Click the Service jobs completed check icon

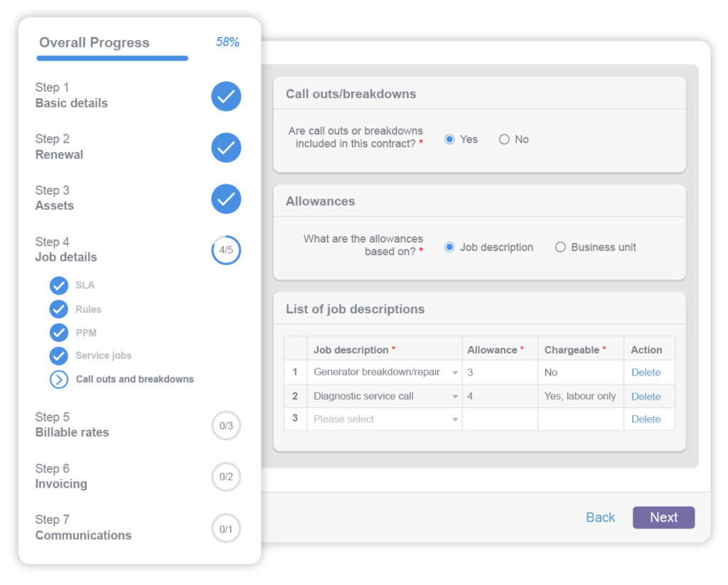[x=59, y=355]
